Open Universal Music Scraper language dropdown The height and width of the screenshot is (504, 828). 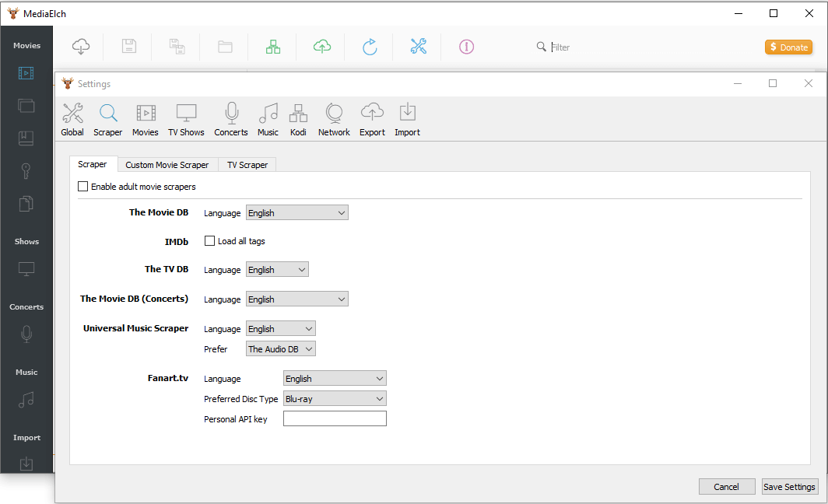coord(280,329)
